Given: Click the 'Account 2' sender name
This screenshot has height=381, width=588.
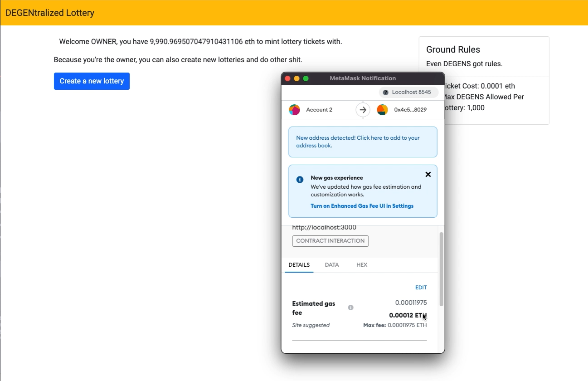Looking at the screenshot, I should (319, 110).
